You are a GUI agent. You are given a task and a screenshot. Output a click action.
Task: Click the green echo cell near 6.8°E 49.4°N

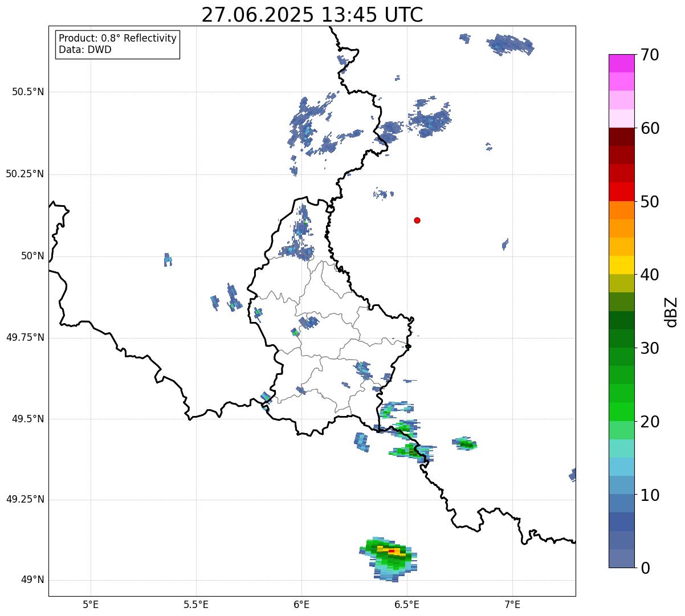coord(465,443)
